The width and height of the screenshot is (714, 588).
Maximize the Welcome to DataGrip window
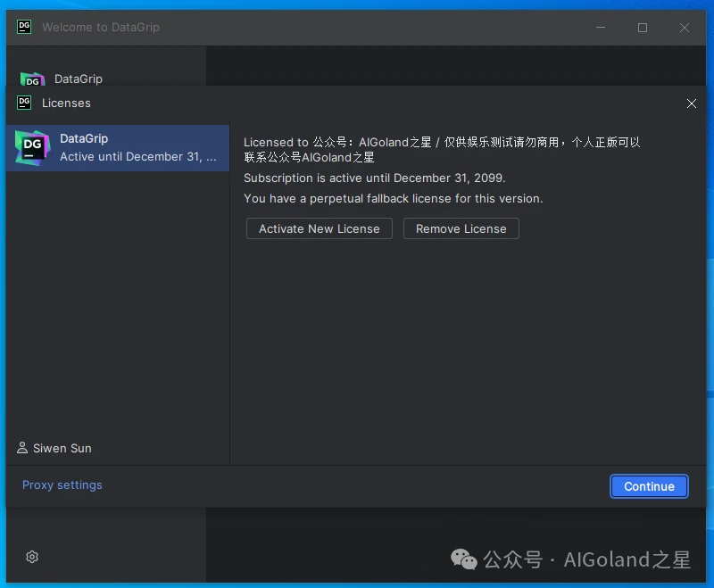(x=643, y=28)
